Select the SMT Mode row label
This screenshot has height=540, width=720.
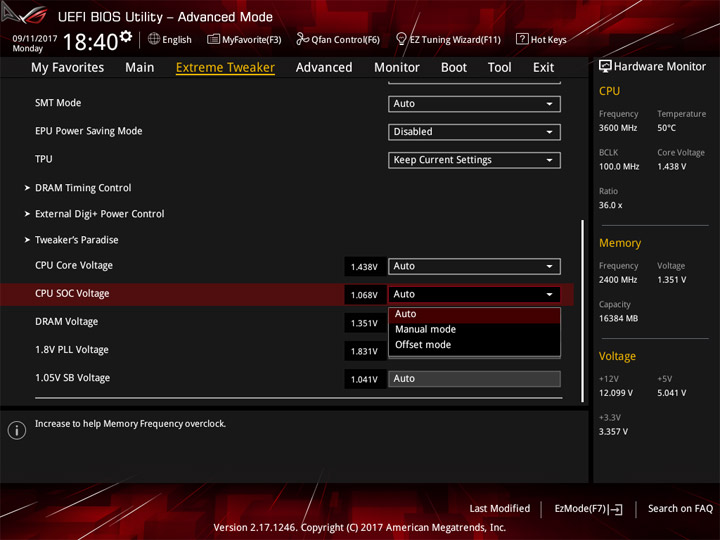coord(58,103)
